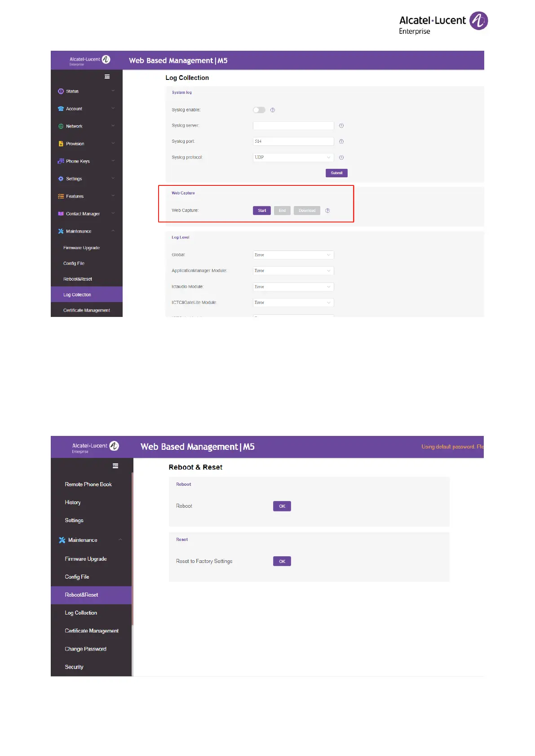Open the Syslog protocol UDP dropdown

coord(293,158)
